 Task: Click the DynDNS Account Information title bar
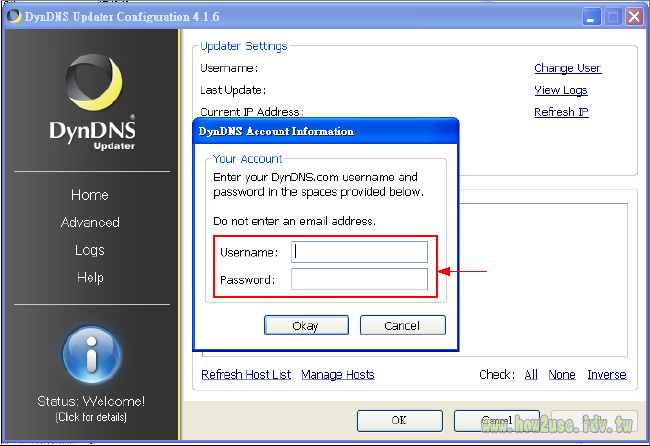click(x=326, y=131)
